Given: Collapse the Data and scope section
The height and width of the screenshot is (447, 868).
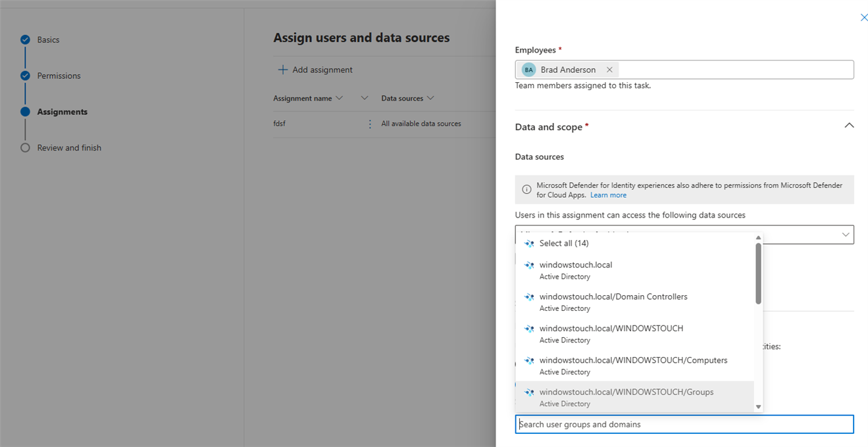Looking at the screenshot, I should point(849,126).
